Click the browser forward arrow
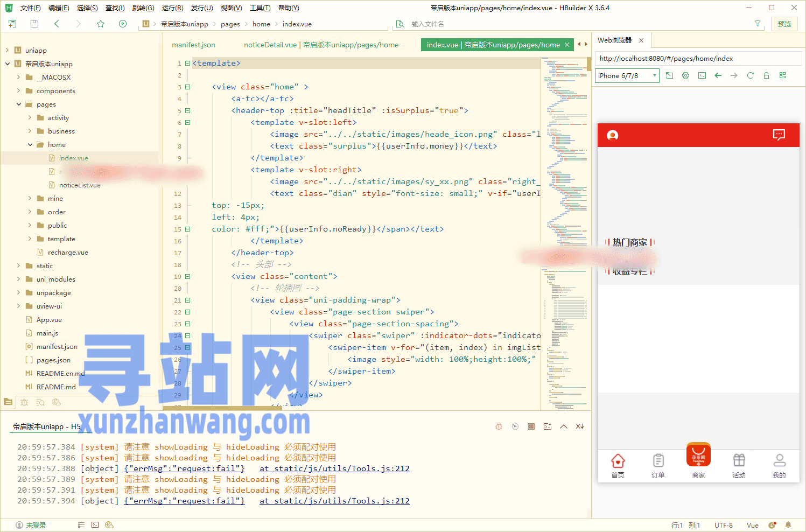 coord(734,75)
